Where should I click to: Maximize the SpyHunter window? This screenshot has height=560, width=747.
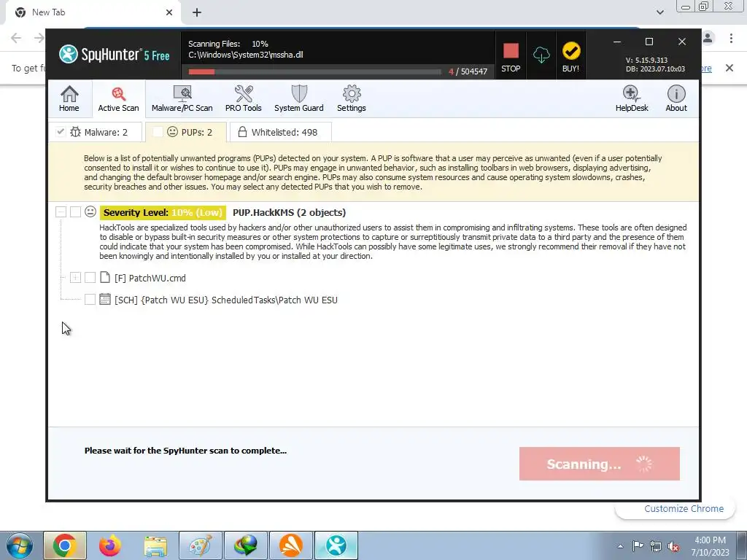pyautogui.click(x=649, y=42)
